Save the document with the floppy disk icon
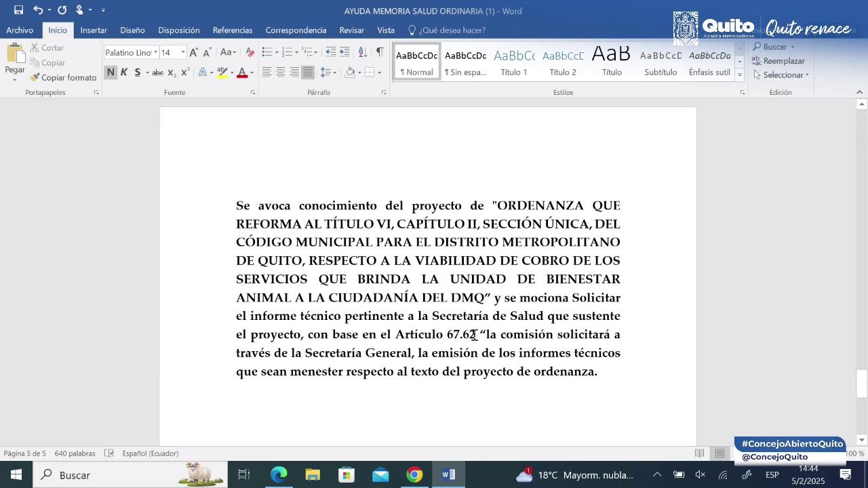868x488 pixels. point(18,10)
